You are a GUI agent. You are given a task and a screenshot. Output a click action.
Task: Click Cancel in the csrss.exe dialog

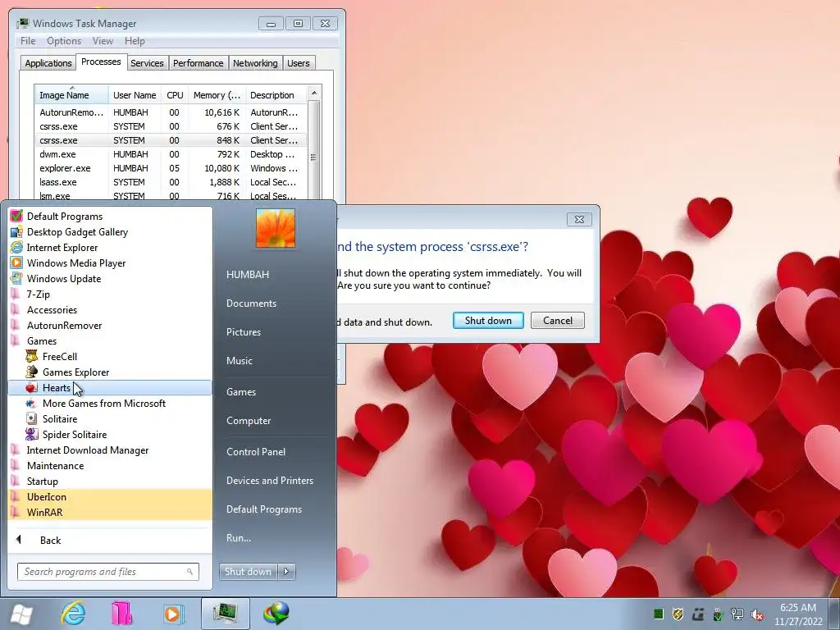pos(557,321)
